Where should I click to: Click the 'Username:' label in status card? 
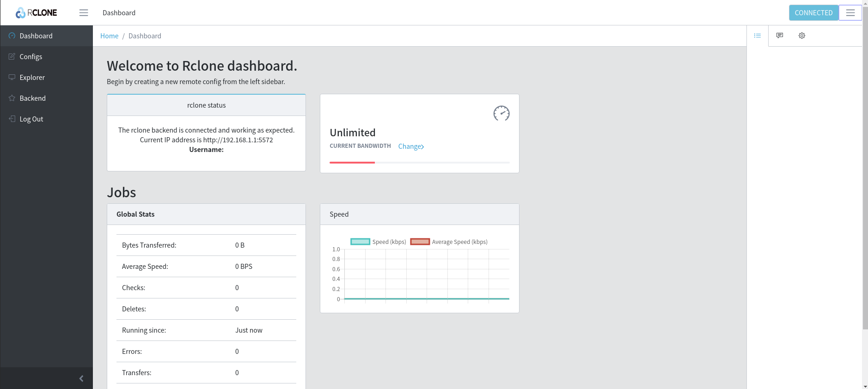206,150
